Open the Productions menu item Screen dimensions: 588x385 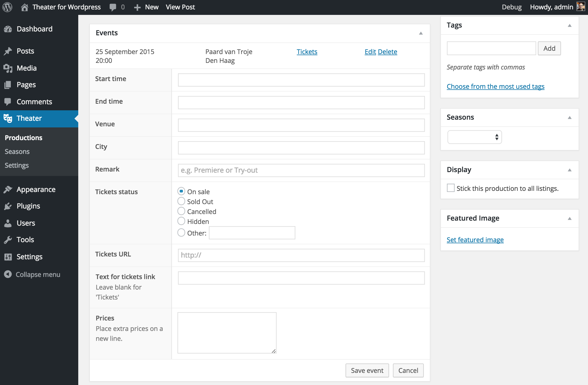tap(24, 138)
